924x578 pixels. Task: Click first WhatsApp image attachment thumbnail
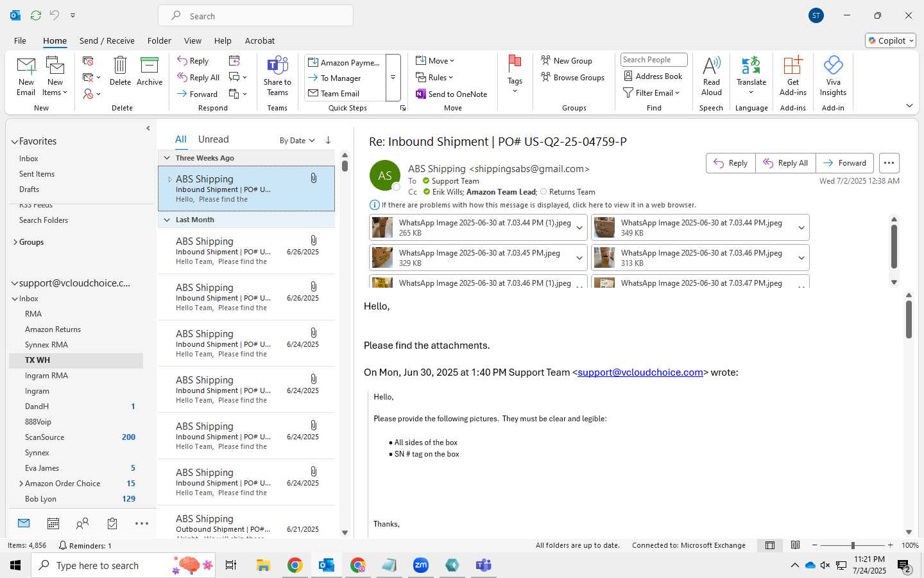382,227
